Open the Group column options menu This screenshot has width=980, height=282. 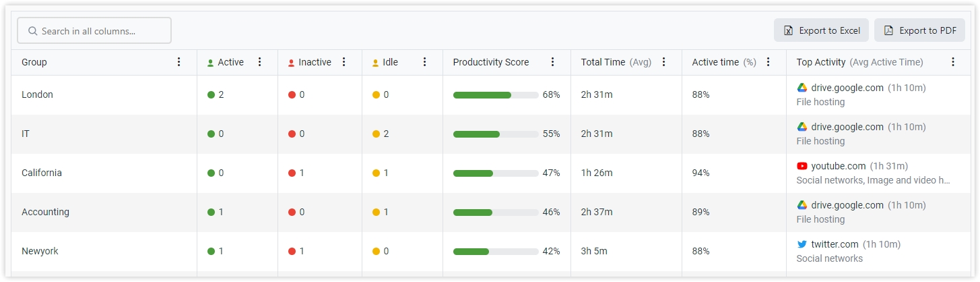(x=178, y=62)
